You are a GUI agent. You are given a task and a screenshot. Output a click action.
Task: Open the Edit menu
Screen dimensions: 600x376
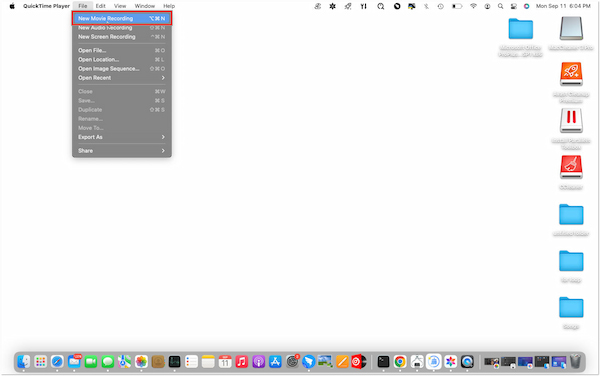point(101,6)
